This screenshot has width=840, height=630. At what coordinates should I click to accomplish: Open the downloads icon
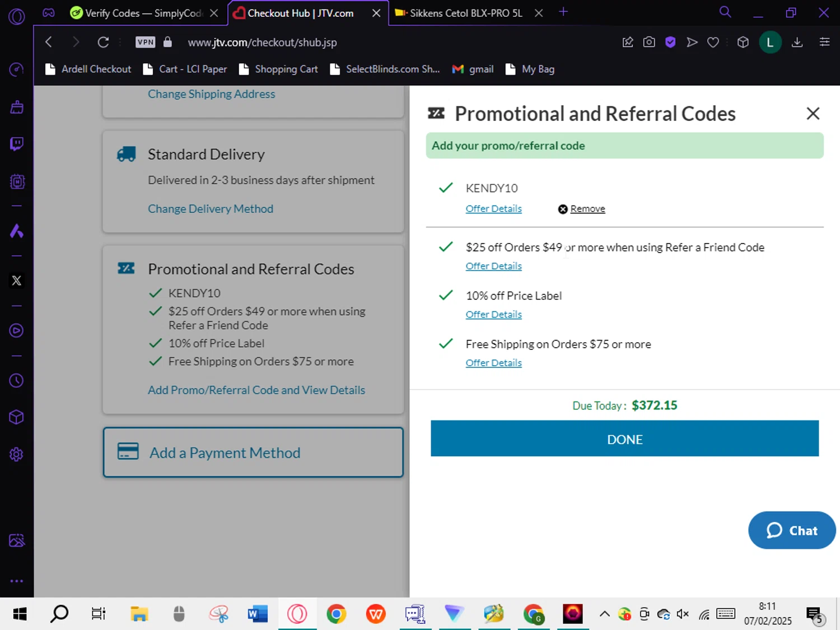[797, 42]
